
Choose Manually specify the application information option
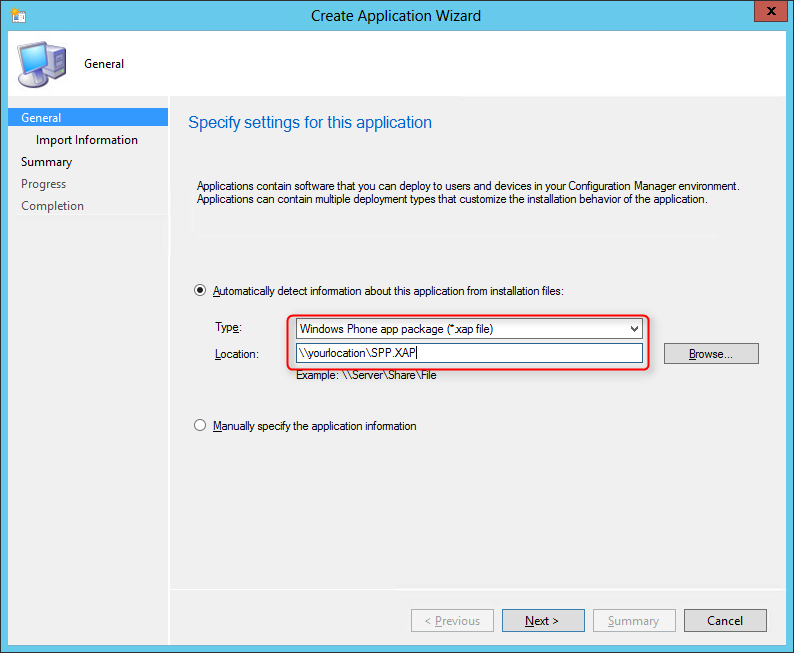(x=200, y=425)
